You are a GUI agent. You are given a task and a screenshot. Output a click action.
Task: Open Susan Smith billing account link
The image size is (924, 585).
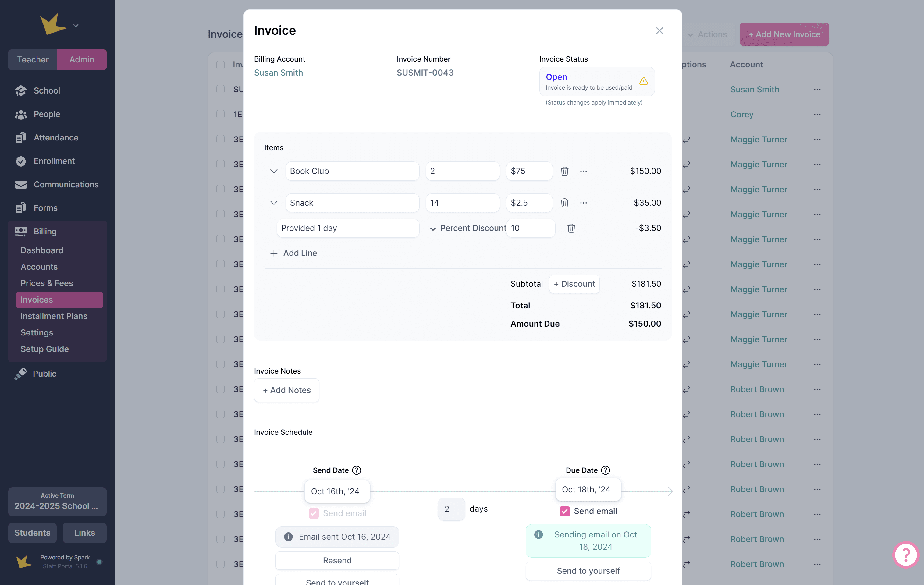[278, 73]
